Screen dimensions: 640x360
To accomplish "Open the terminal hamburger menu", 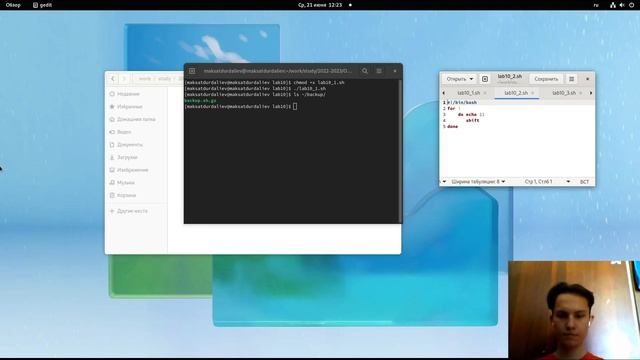I will (379, 71).
